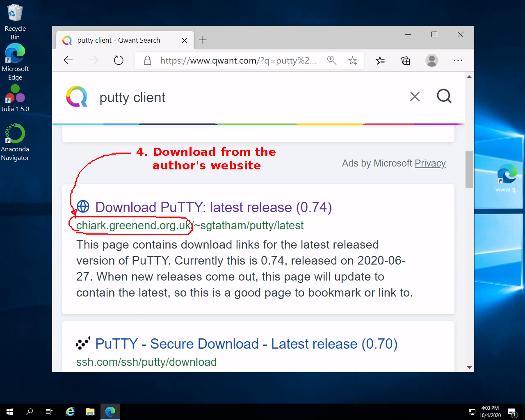This screenshot has height=420, width=525.
Task: Open the Edge profile avatar
Action: pyautogui.click(x=431, y=61)
